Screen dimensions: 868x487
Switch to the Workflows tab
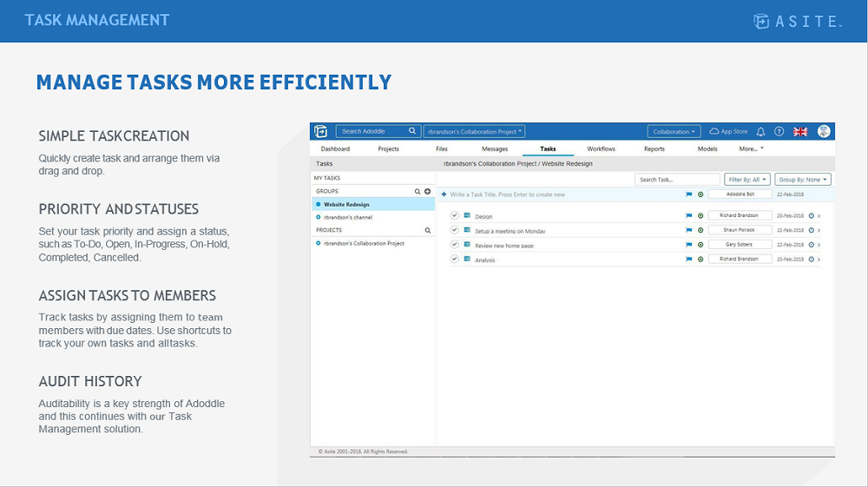coord(601,148)
